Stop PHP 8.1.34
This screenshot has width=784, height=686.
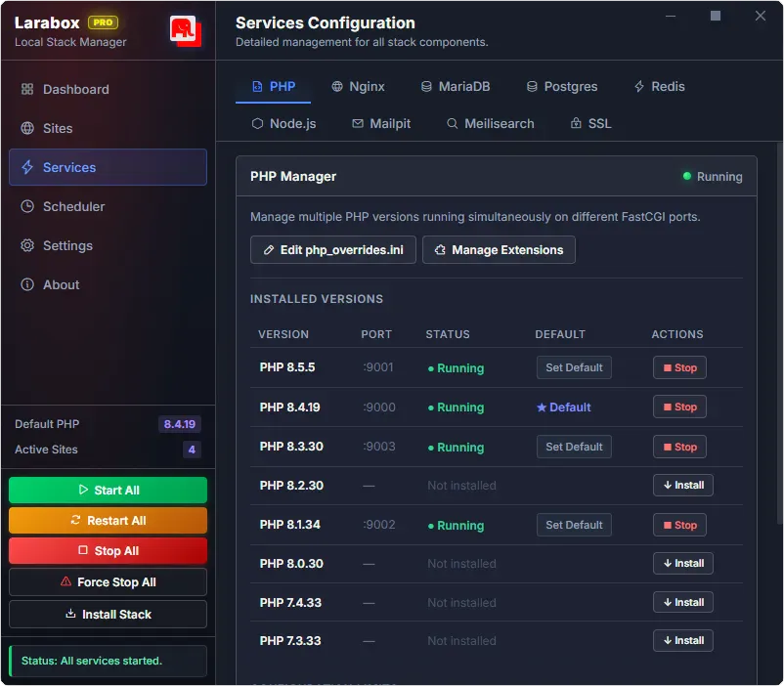679,525
